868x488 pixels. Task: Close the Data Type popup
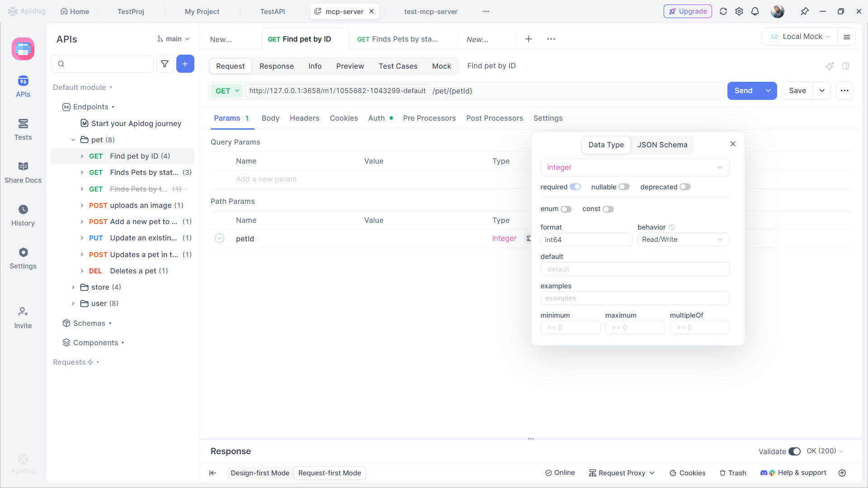coord(733,144)
